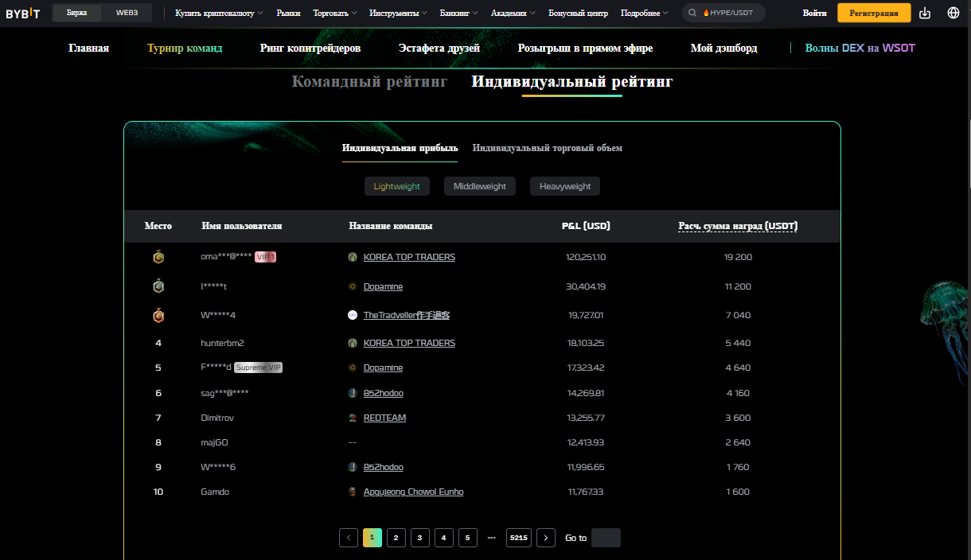Click username Dimitrov

tap(217, 418)
